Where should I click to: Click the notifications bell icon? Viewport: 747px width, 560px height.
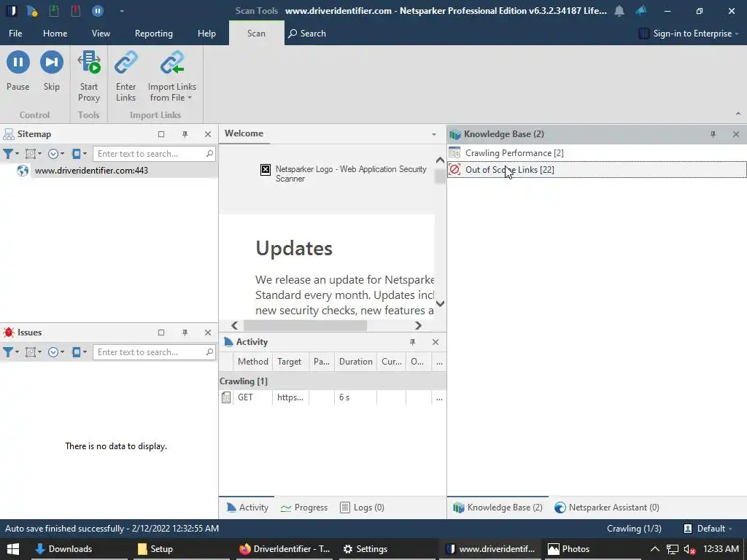tap(619, 10)
